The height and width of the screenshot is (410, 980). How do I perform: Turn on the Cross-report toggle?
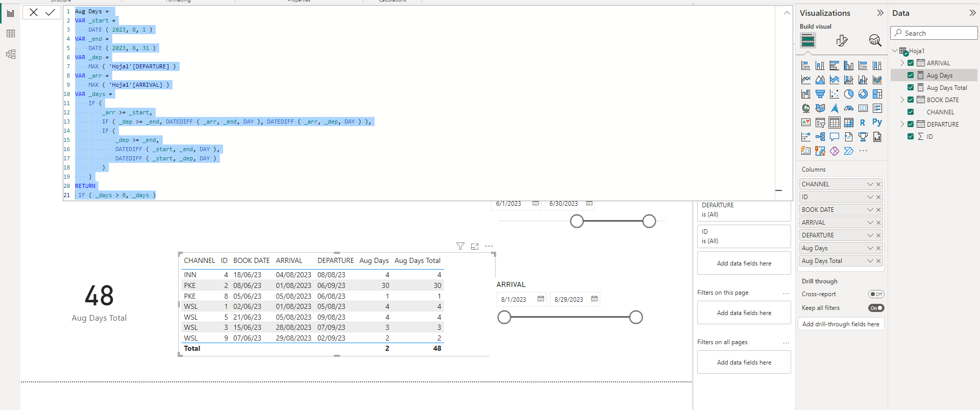click(876, 294)
